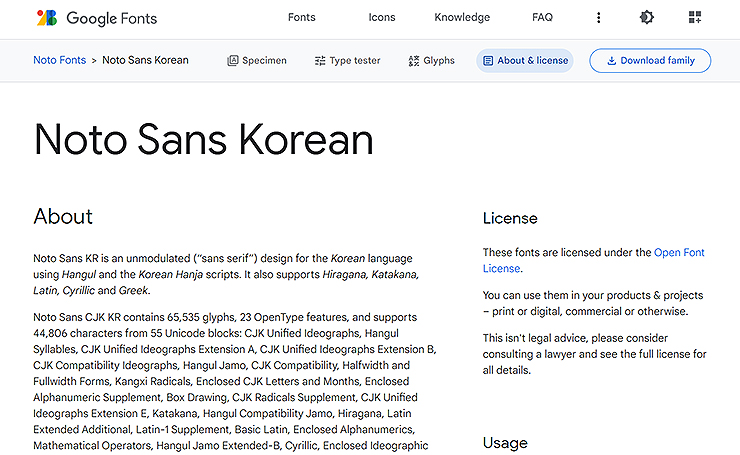Click the text '65,535 glyphs'
740x455 pixels.
201,317
